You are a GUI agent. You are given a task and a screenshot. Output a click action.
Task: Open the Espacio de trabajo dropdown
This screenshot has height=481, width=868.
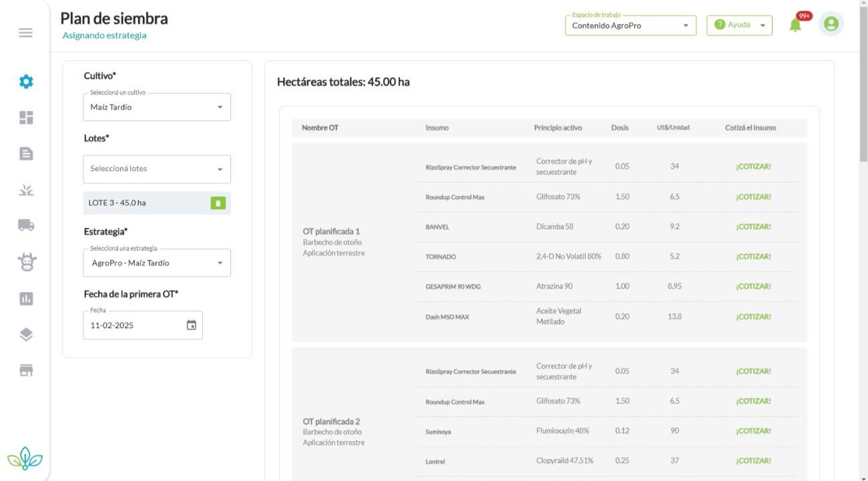630,25
